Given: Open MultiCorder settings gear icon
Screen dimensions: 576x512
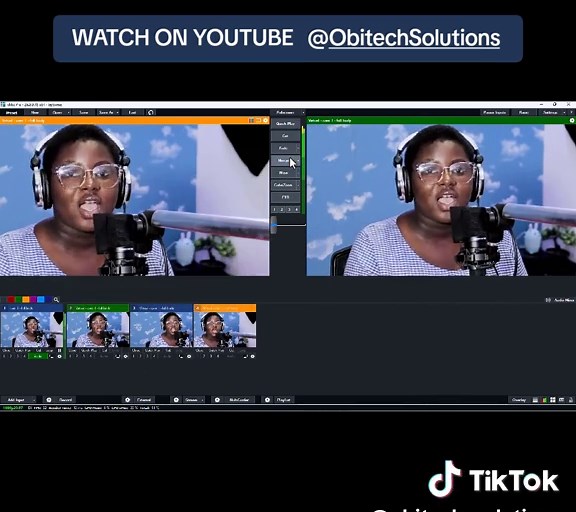Looking at the screenshot, I should pos(217,400).
